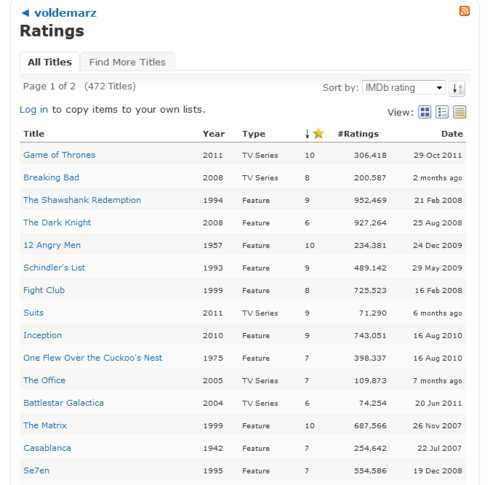Viewport: 490px width, 485px height.
Task: Open the Sort by IMDb rating dropdown
Action: pos(404,88)
